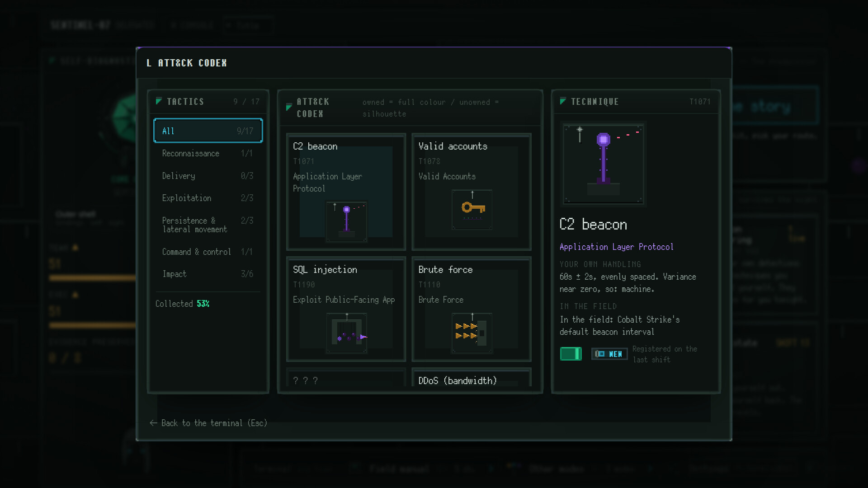The width and height of the screenshot is (868, 488).
Task: Click the T1078 ID under Valid accounts
Action: pyautogui.click(x=429, y=161)
